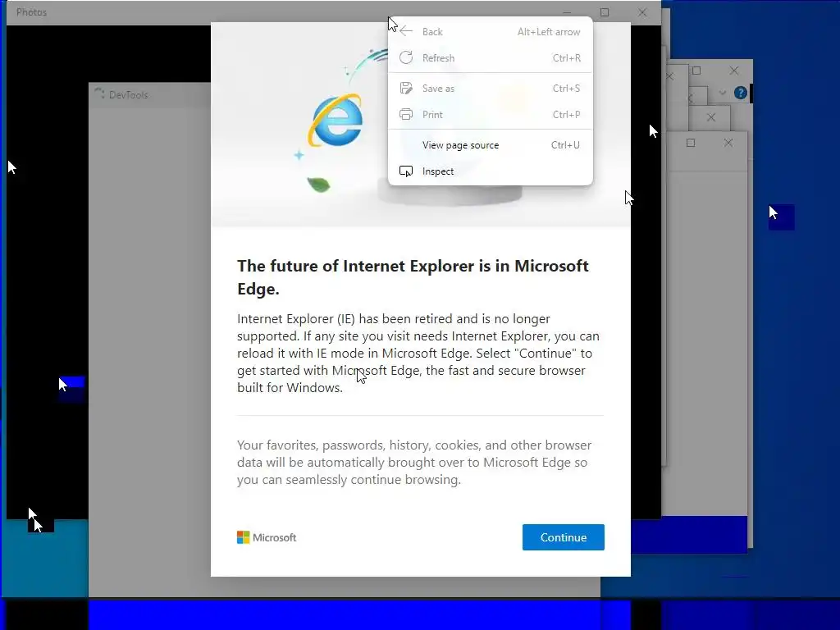
Task: Minimize the Photos window
Action: tap(567, 12)
